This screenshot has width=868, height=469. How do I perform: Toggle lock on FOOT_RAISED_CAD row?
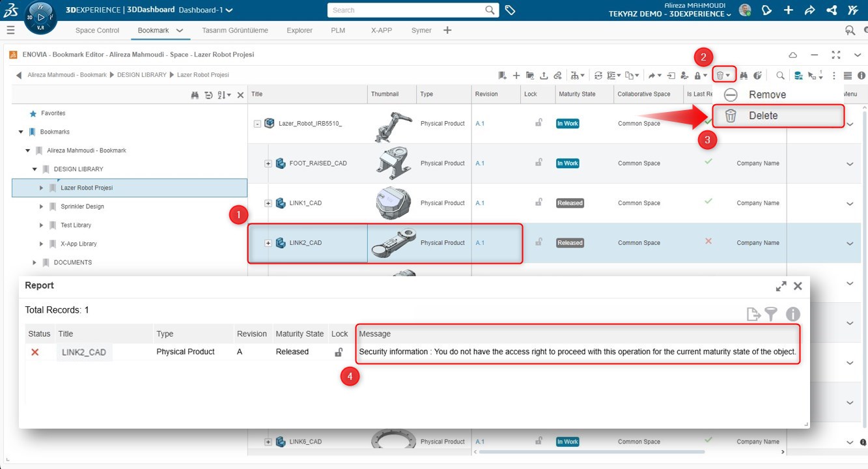[539, 162]
